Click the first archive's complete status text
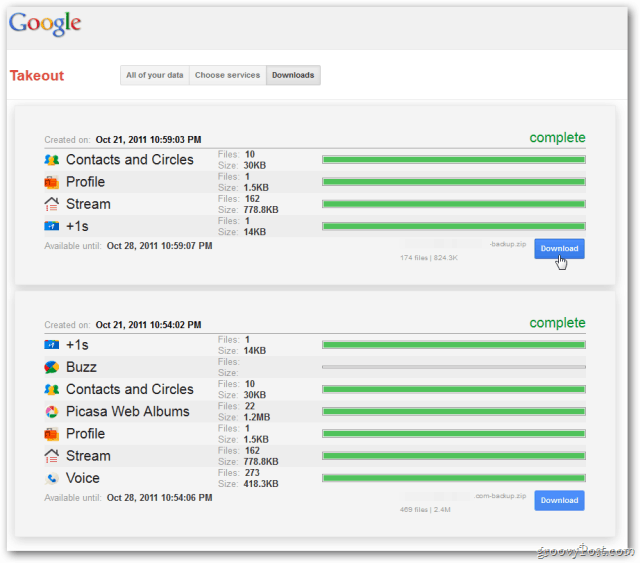 point(557,138)
